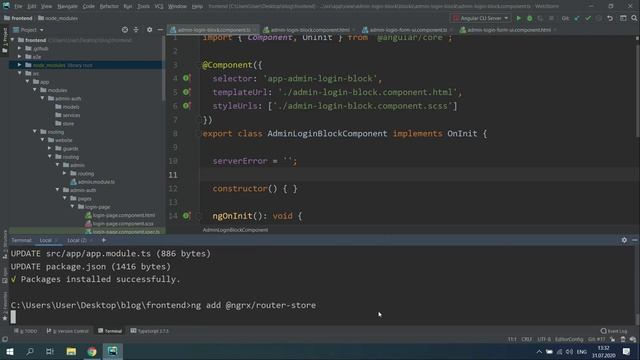Toggle the Favorites side tool window
The image size is (640, 360).
[x=5, y=307]
